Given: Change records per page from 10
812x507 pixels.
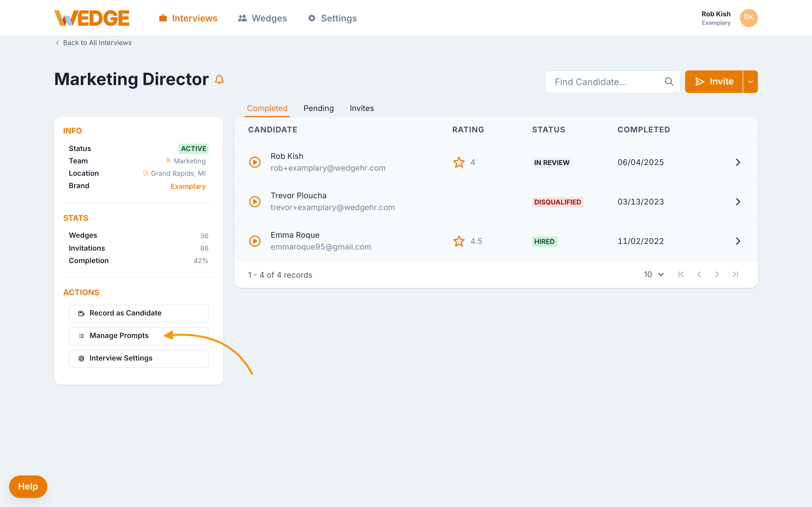Looking at the screenshot, I should click(x=653, y=274).
